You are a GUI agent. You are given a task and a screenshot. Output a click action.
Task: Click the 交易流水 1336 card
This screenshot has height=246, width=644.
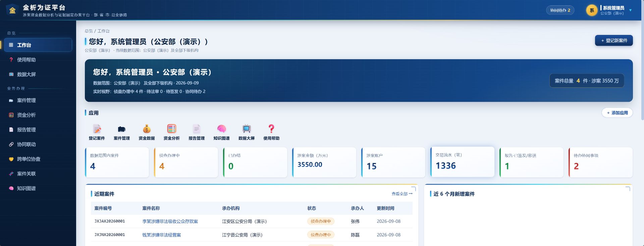coord(463,162)
